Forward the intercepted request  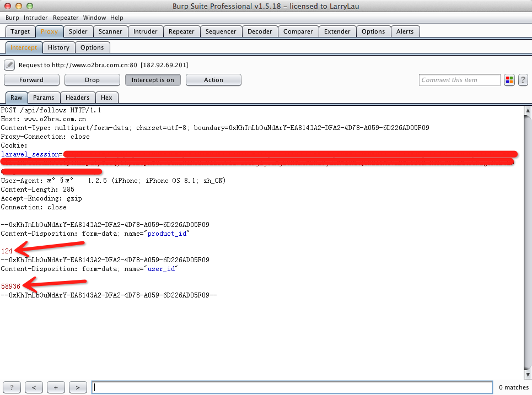31,80
